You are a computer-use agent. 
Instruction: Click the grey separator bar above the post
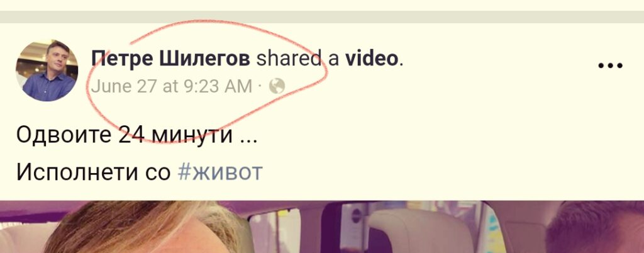coord(322,17)
